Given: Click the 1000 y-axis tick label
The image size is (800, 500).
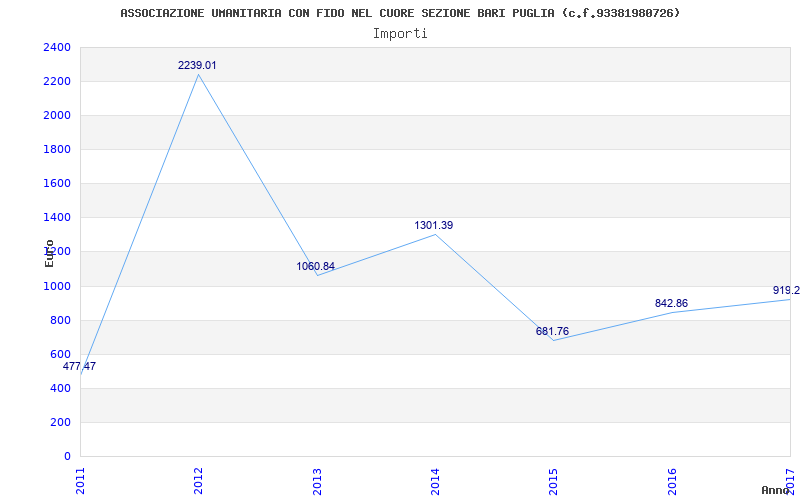Looking at the screenshot, I should tap(57, 286).
